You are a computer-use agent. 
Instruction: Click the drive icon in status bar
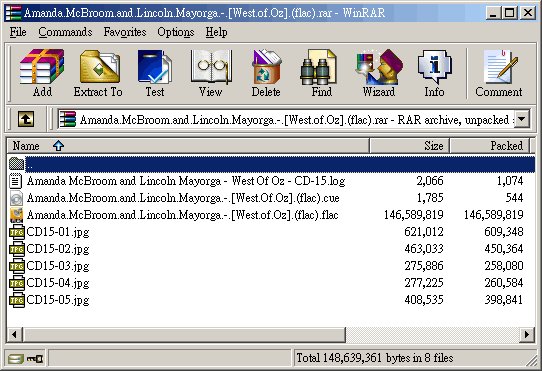(x=15, y=359)
